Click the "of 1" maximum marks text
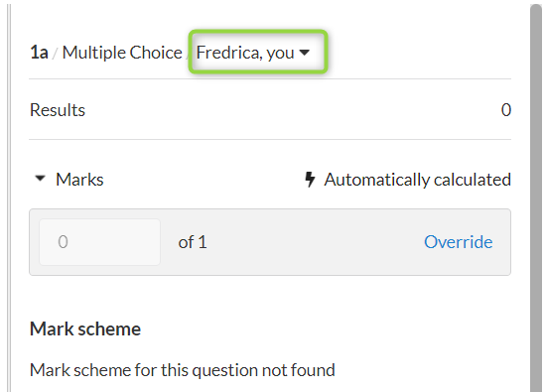The height and width of the screenshot is (392, 546). click(193, 242)
